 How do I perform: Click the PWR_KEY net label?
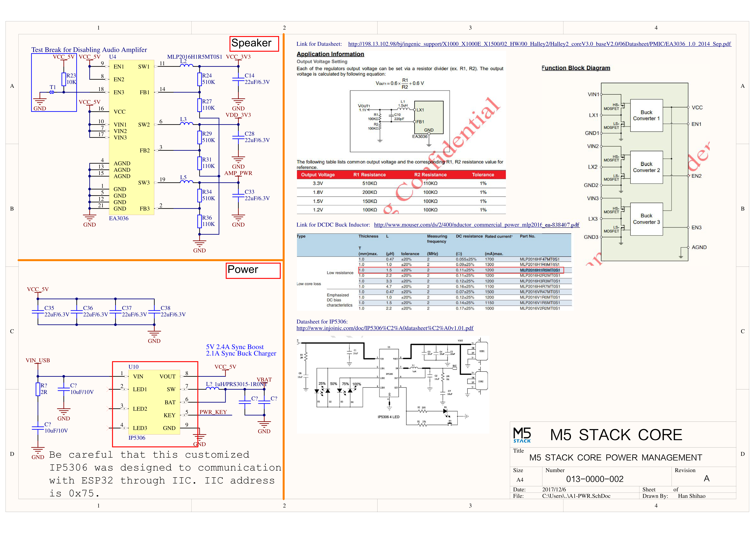tap(213, 412)
